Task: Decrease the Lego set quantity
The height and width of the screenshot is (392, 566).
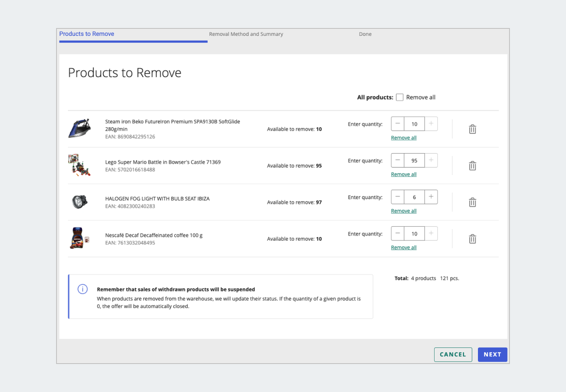Action: tap(398, 160)
